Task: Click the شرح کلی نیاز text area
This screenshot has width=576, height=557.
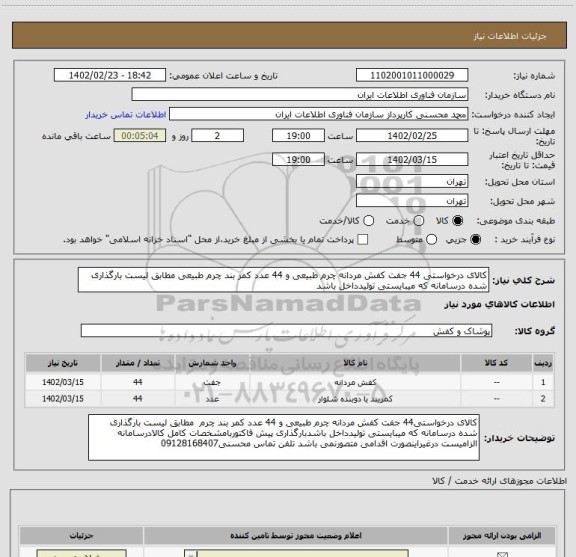Action: coord(283,280)
